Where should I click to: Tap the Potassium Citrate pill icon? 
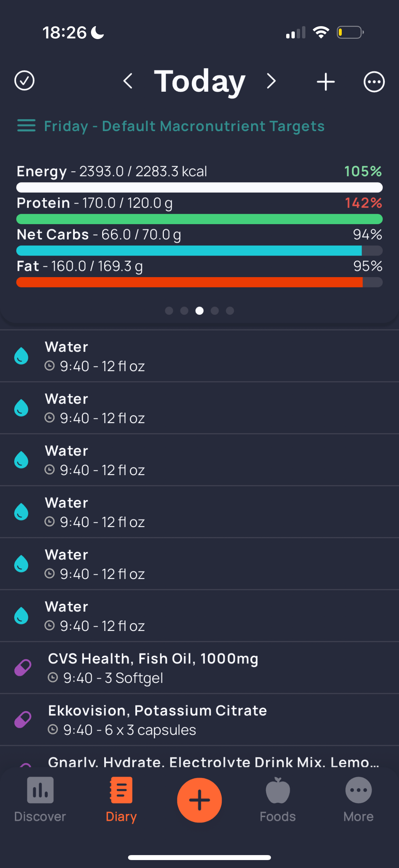coord(23,719)
